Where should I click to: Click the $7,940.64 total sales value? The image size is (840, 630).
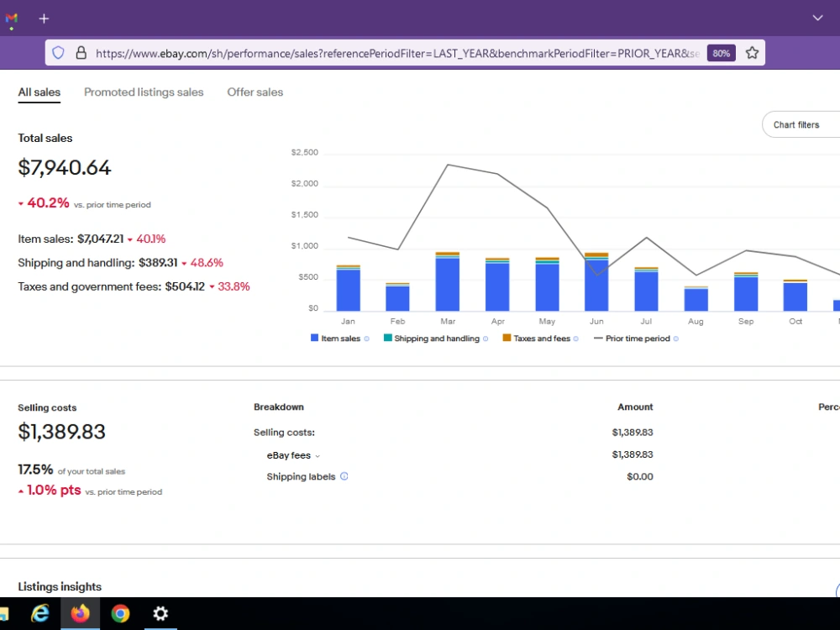click(x=65, y=168)
